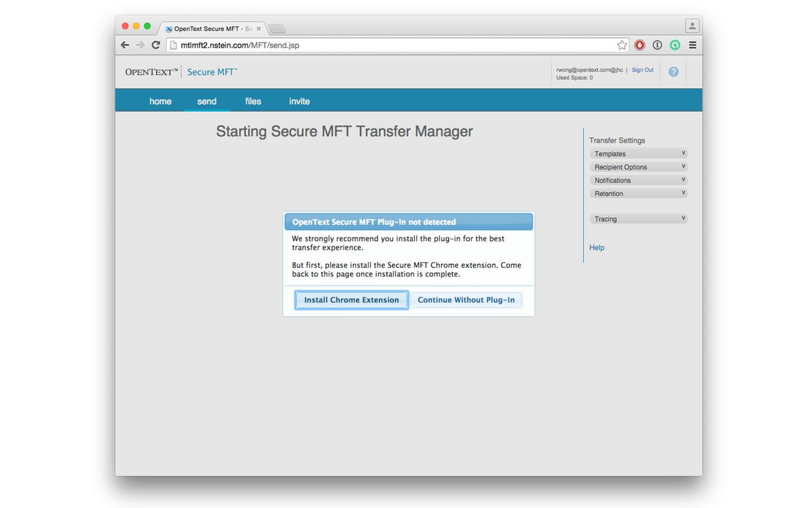
Task: Click the Transfer Settings heading
Action: point(617,140)
